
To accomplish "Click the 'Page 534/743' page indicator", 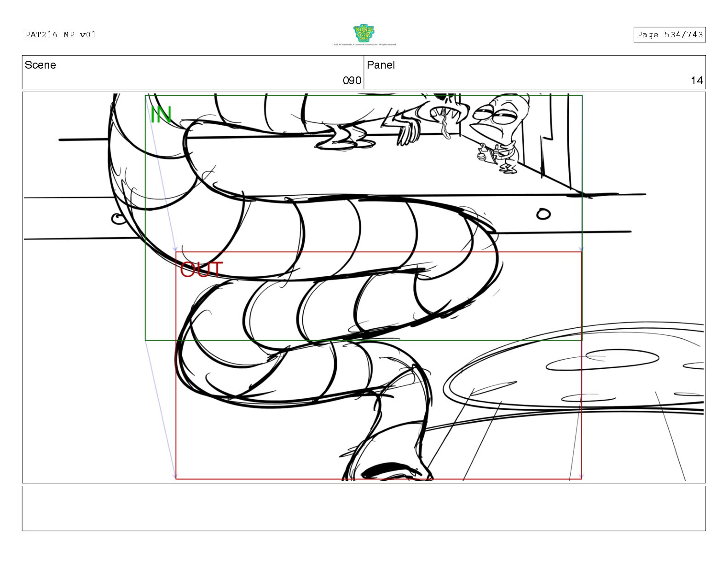I will pos(670,35).
